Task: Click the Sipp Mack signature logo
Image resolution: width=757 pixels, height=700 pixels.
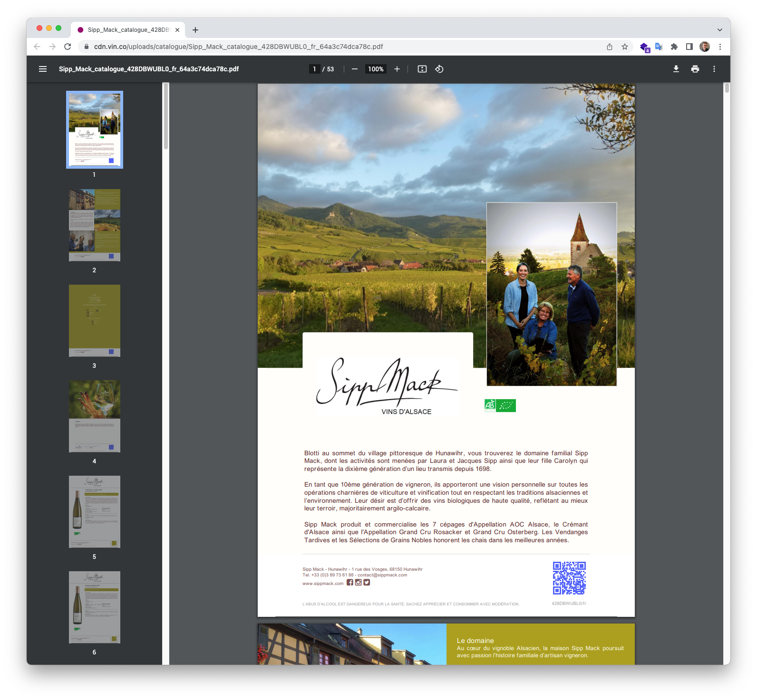Action: 387,383
